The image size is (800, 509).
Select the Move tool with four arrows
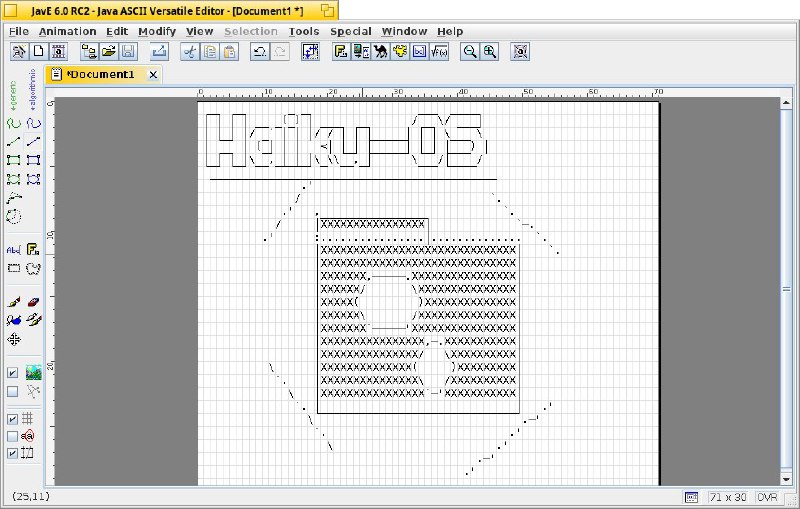tap(14, 339)
